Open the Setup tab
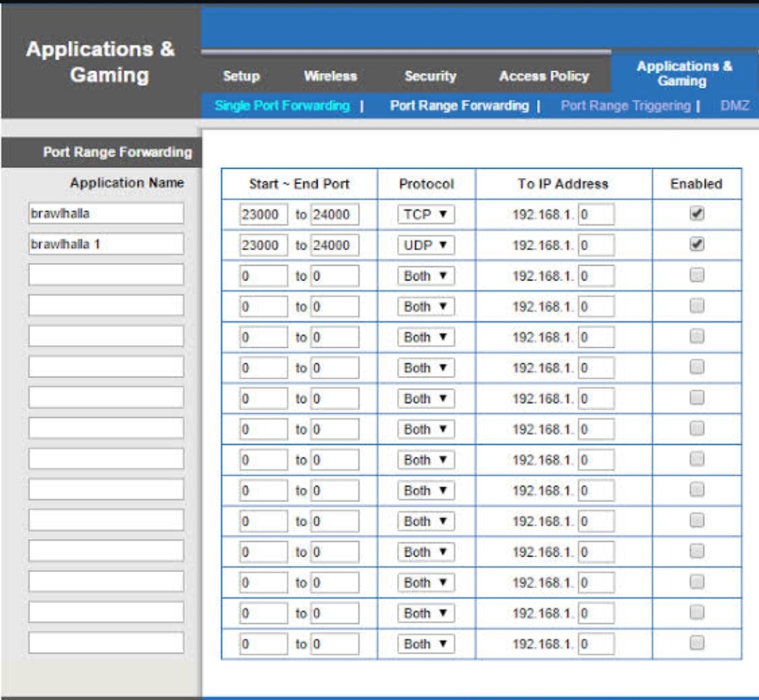The height and width of the screenshot is (700, 759). 241,76
